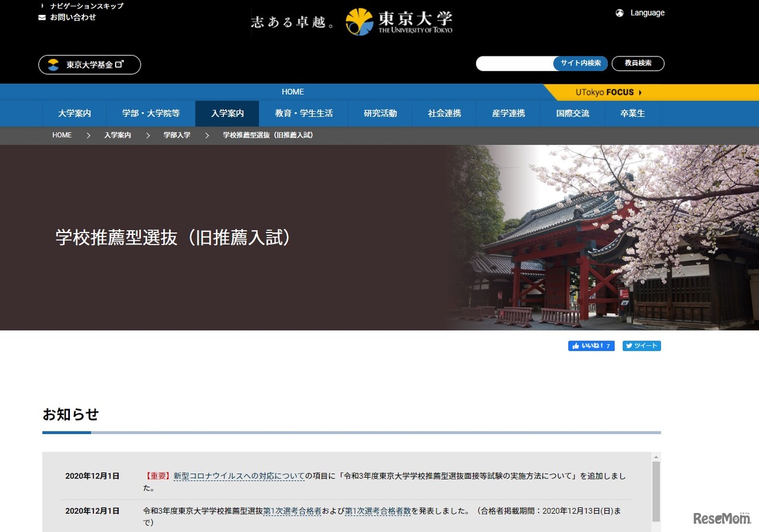The height and width of the screenshot is (532, 759).
Task: Click the ナビゲーションスキップ link
Action: 87,6
